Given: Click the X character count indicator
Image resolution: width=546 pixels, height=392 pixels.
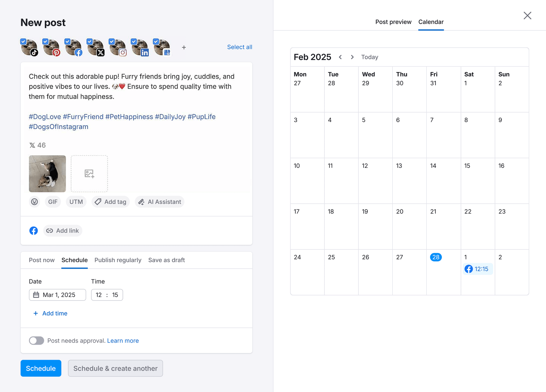Looking at the screenshot, I should coord(37,145).
